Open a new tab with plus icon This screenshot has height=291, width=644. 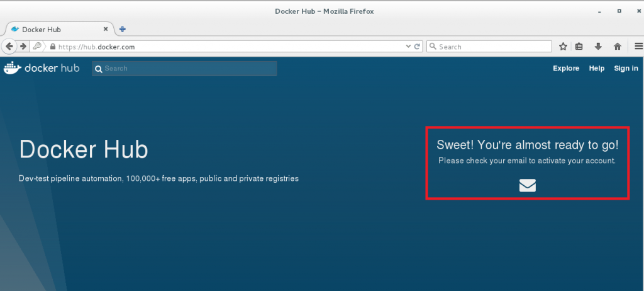(123, 29)
